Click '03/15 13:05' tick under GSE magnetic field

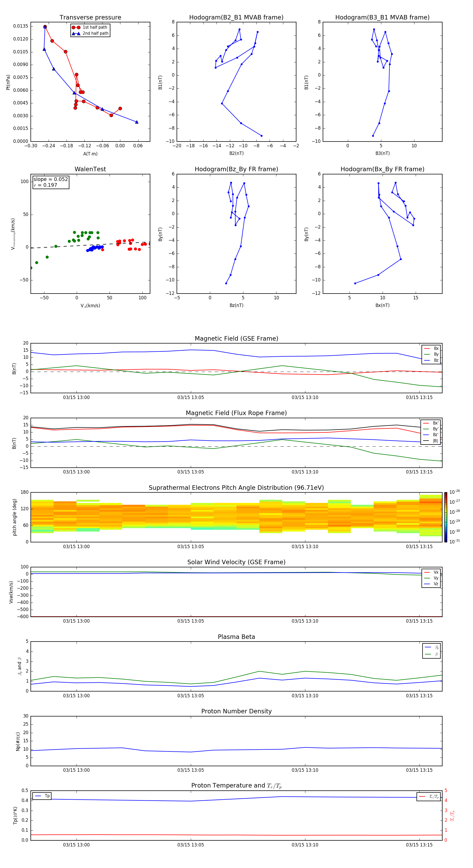(191, 398)
